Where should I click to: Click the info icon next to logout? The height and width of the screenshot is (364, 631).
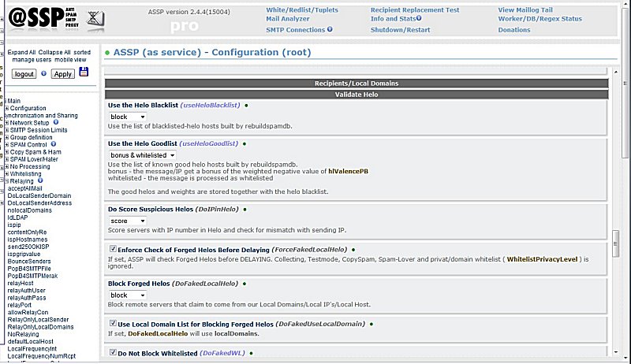(x=43, y=73)
